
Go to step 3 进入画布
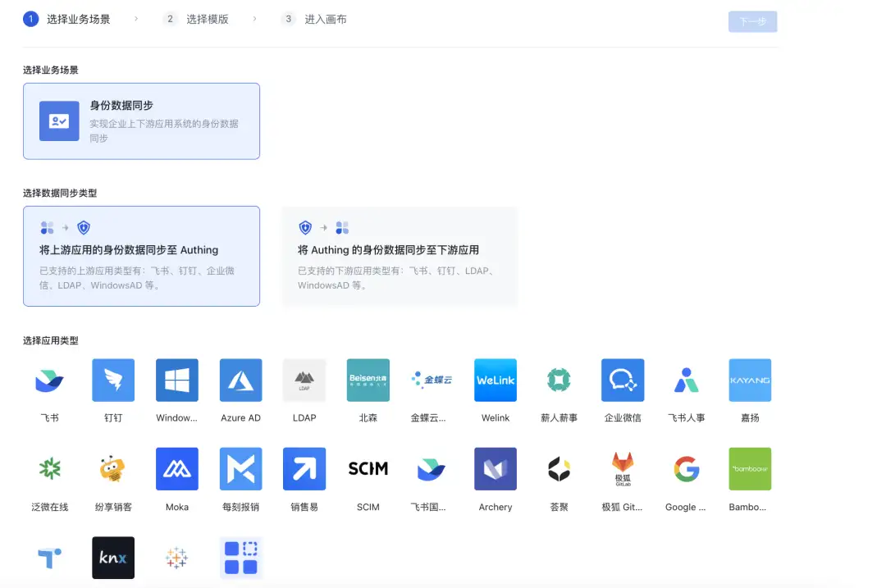pyautogui.click(x=313, y=19)
